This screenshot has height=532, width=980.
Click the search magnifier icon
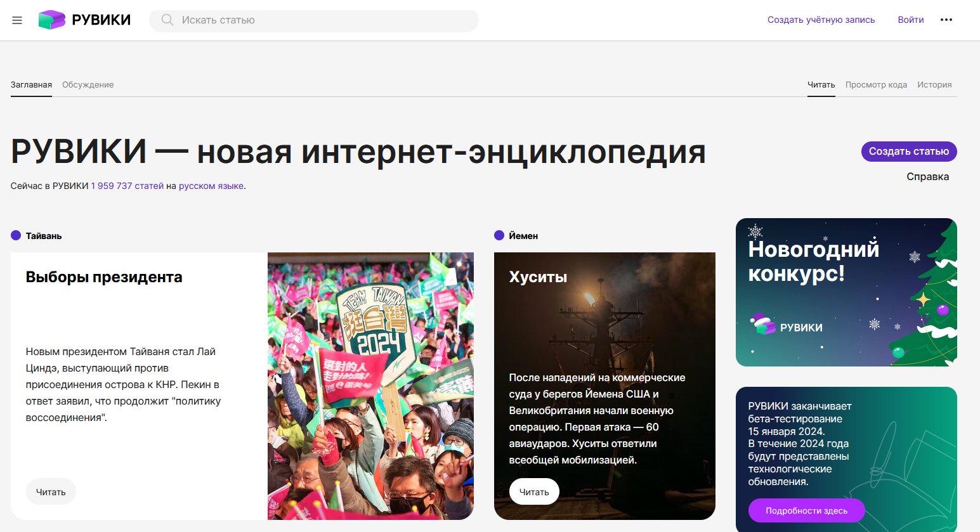pos(167,20)
